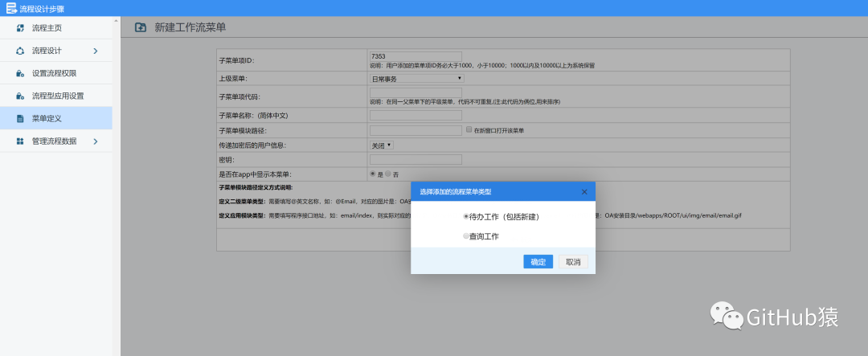The image size is (868, 356).
Task: Close the 选择添加的流程菜单类型 dialog
Action: point(584,191)
